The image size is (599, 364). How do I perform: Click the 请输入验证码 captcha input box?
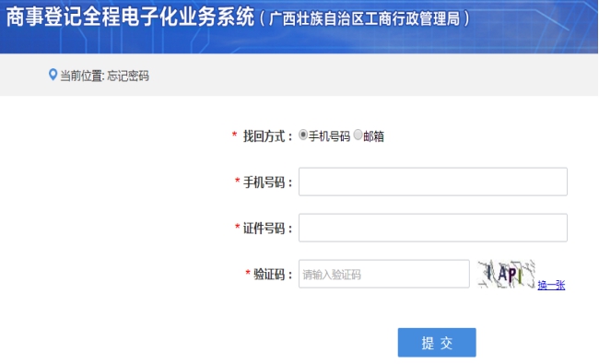pyautogui.click(x=384, y=275)
